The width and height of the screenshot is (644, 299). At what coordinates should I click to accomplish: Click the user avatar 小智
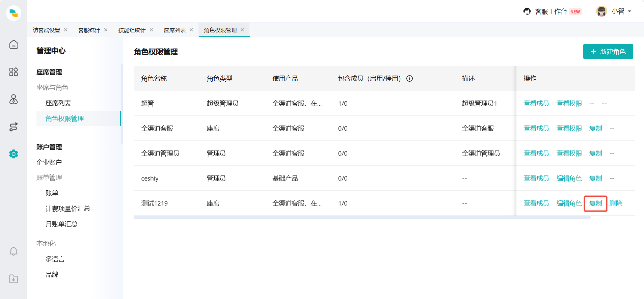(x=601, y=11)
